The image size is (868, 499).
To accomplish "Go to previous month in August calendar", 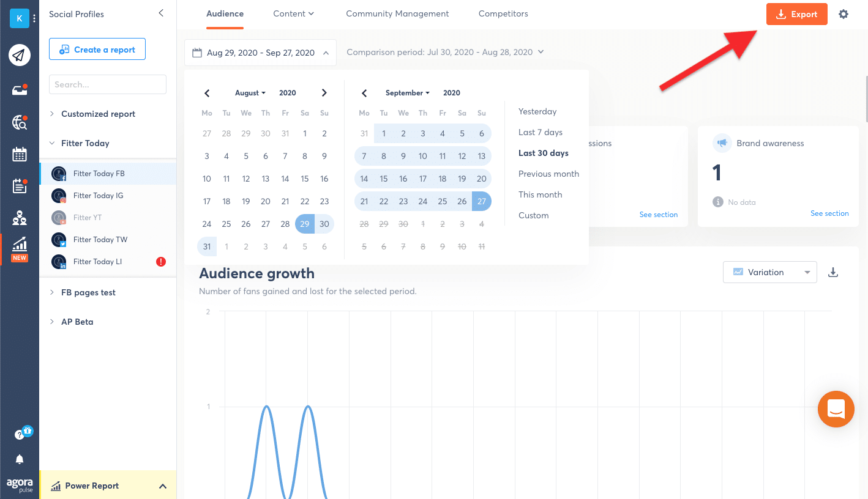I will [207, 93].
